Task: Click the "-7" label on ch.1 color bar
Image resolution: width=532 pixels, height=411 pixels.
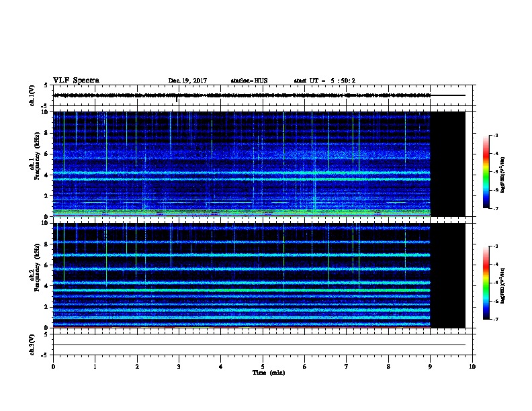Action: pos(496,208)
